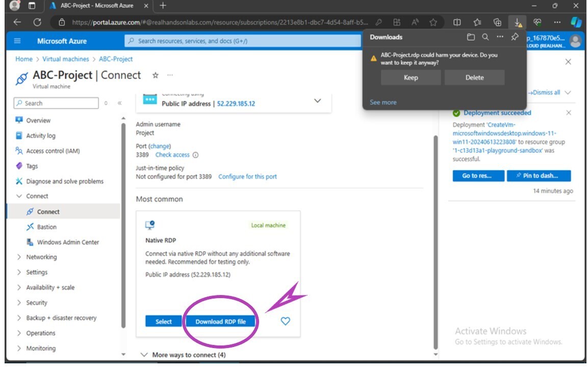Expand Backup + disaster recovery section
The height and width of the screenshot is (373, 588).
tap(19, 318)
